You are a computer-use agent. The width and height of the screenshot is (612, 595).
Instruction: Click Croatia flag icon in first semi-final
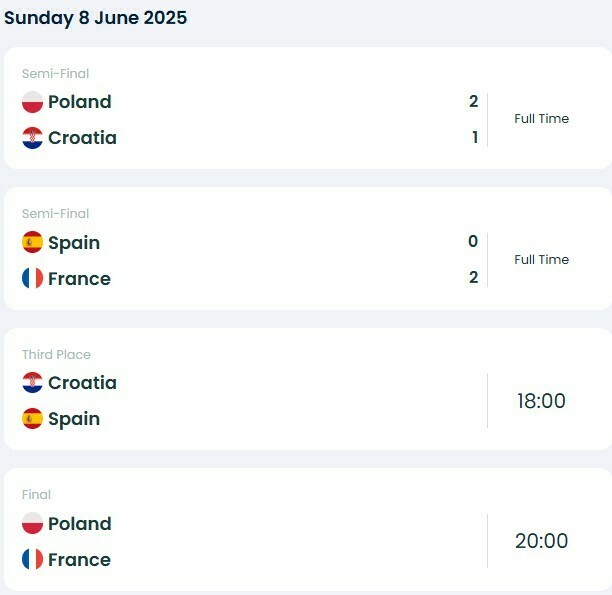coord(32,138)
